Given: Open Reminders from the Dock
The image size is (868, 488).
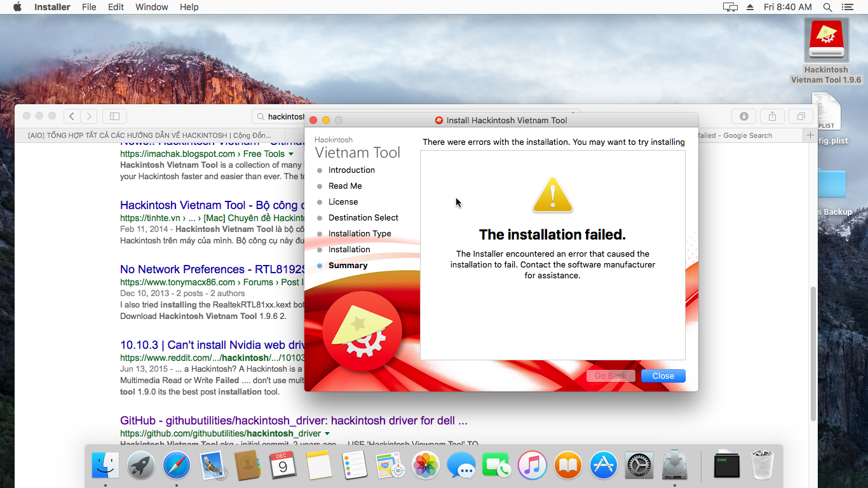Looking at the screenshot, I should click(354, 466).
